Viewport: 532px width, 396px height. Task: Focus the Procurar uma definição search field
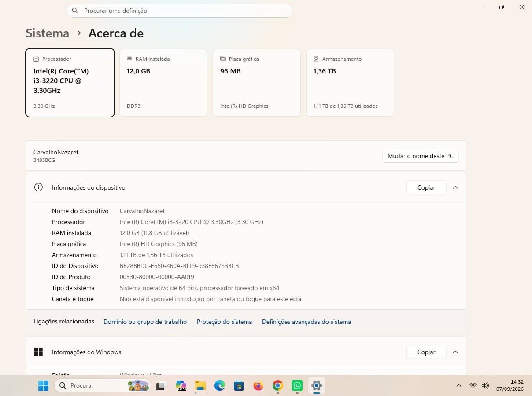(180, 11)
